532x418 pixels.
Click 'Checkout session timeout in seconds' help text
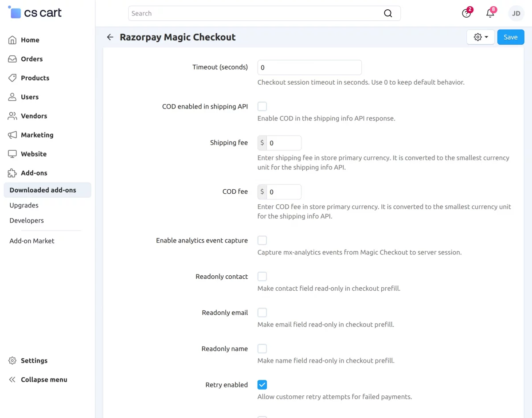[x=361, y=82]
